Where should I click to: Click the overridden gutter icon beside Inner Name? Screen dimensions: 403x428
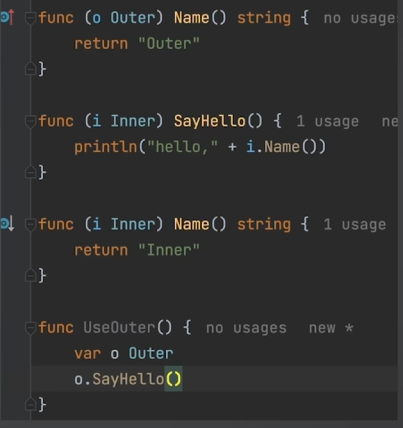pyautogui.click(x=7, y=224)
